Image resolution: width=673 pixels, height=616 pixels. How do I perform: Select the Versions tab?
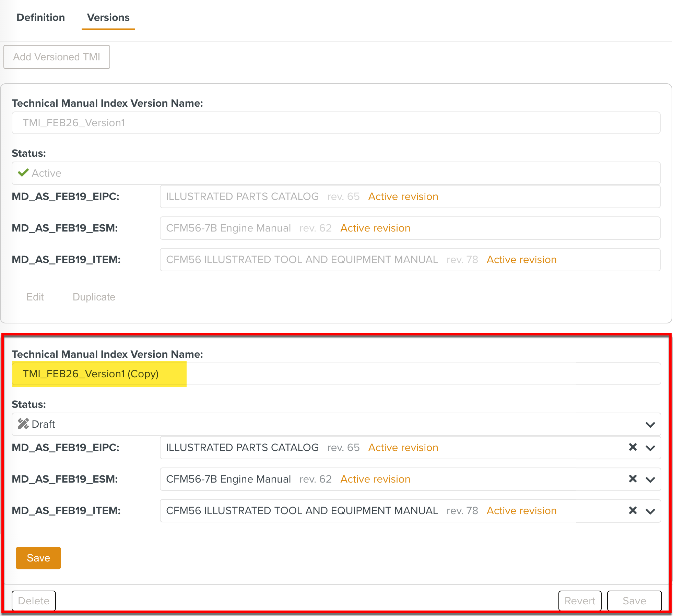(x=108, y=17)
